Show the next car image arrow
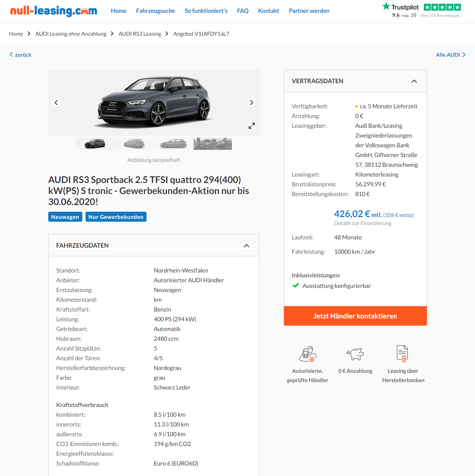Viewport: 475px width, 476px height. pyautogui.click(x=251, y=103)
